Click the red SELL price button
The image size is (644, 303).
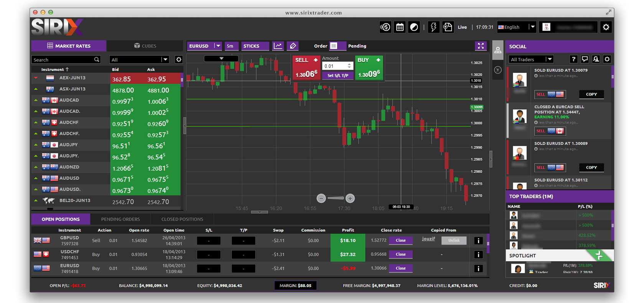click(306, 68)
